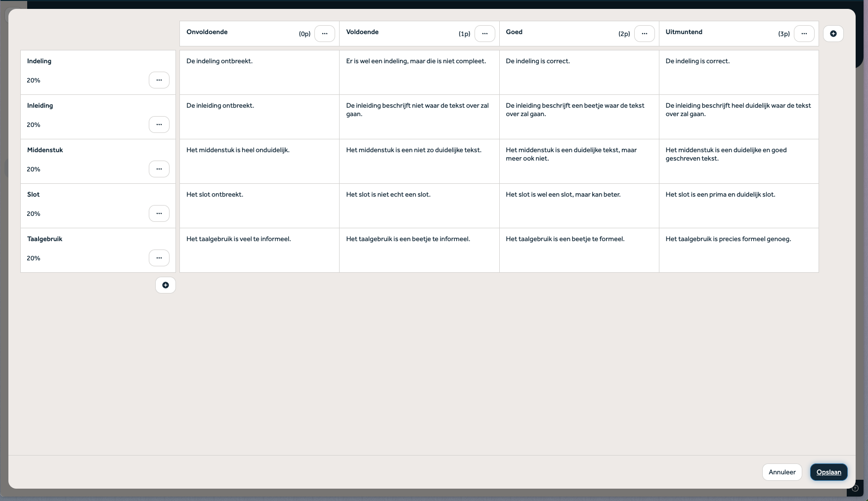Image resolution: width=868 pixels, height=501 pixels.
Task: Select the Uitmuntend column title
Action: pyautogui.click(x=684, y=32)
